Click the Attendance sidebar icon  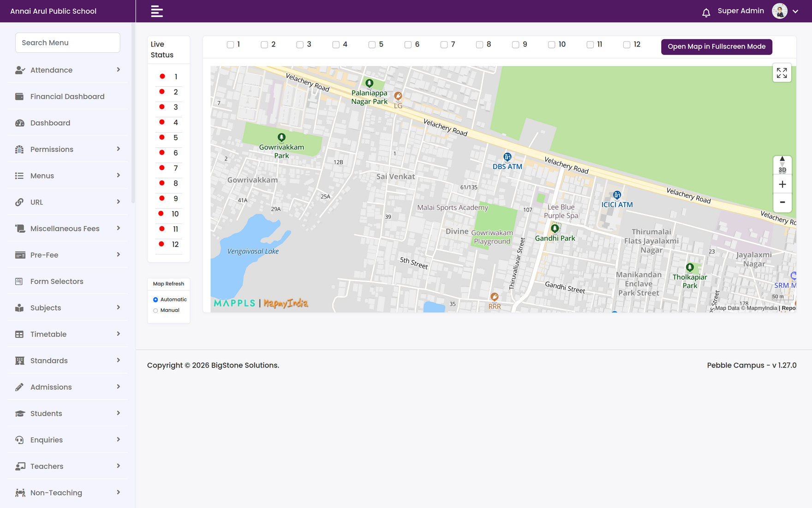pyautogui.click(x=20, y=70)
